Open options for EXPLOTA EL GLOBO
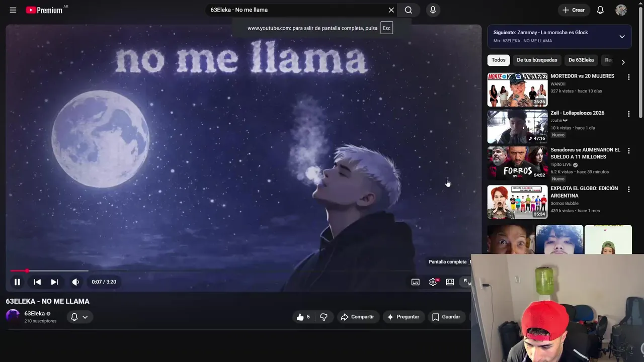 pyautogui.click(x=628, y=189)
